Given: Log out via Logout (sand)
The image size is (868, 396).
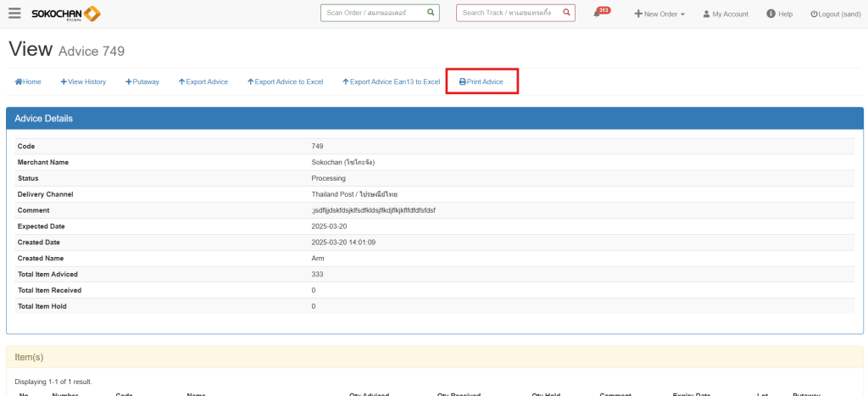Looking at the screenshot, I should (835, 14).
